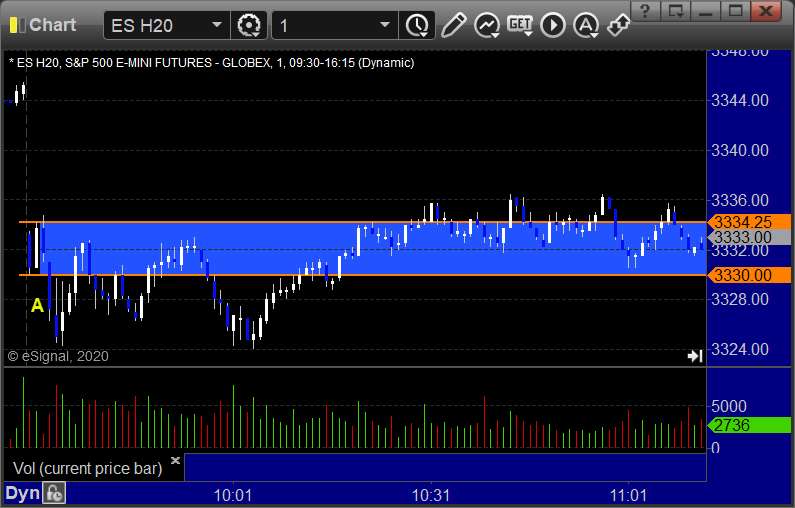Image resolution: width=795 pixels, height=508 pixels.
Task: Click the chart title ES H20 description text
Action: coord(211,63)
